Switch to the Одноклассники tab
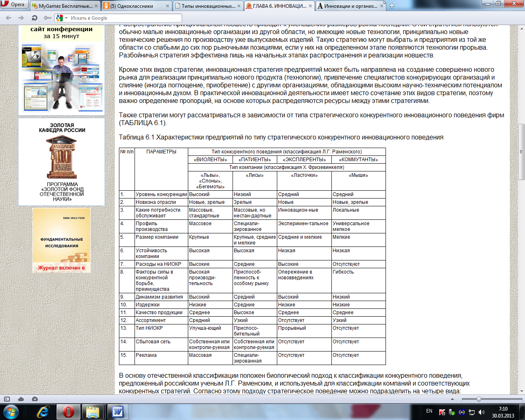Viewport: 525px width, 420px height. [137, 6]
